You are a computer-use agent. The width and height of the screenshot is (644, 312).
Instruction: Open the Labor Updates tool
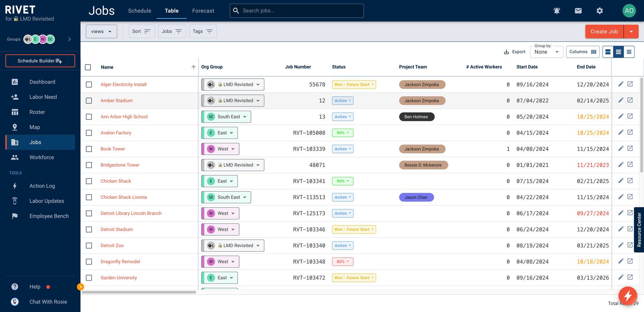coord(47,201)
